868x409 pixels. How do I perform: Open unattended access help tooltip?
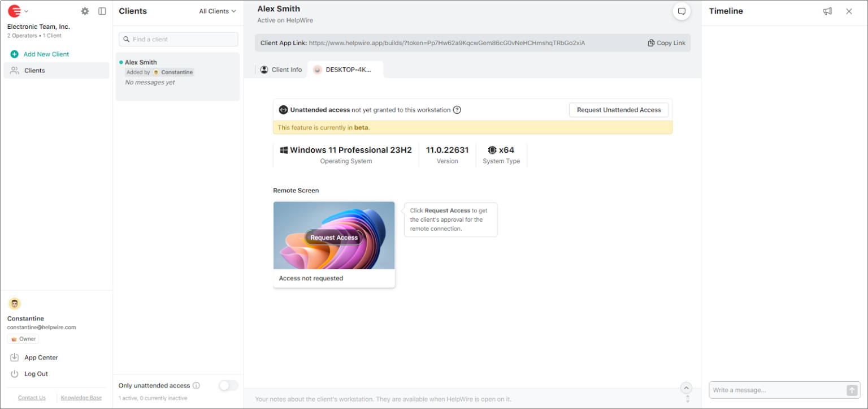point(457,110)
